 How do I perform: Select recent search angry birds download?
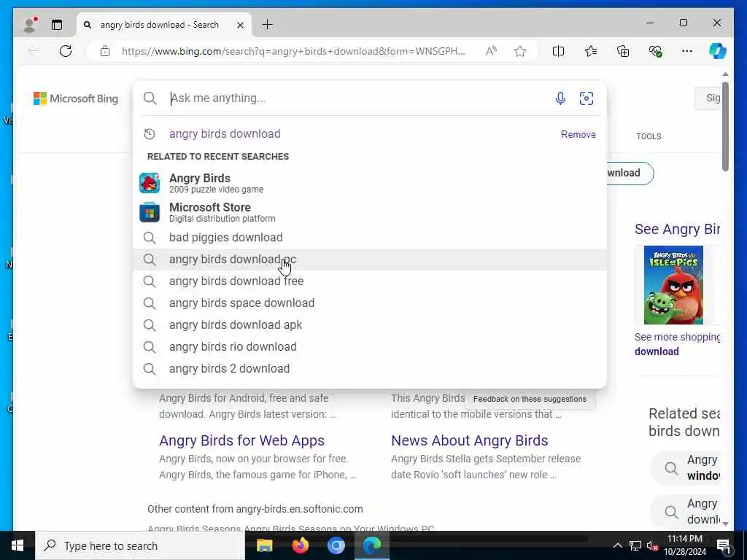tap(225, 134)
